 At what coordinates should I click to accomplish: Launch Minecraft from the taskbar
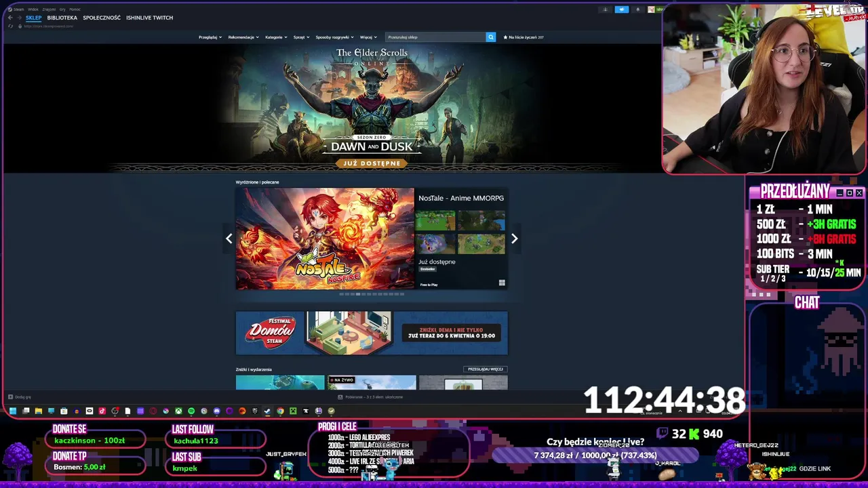(x=293, y=411)
